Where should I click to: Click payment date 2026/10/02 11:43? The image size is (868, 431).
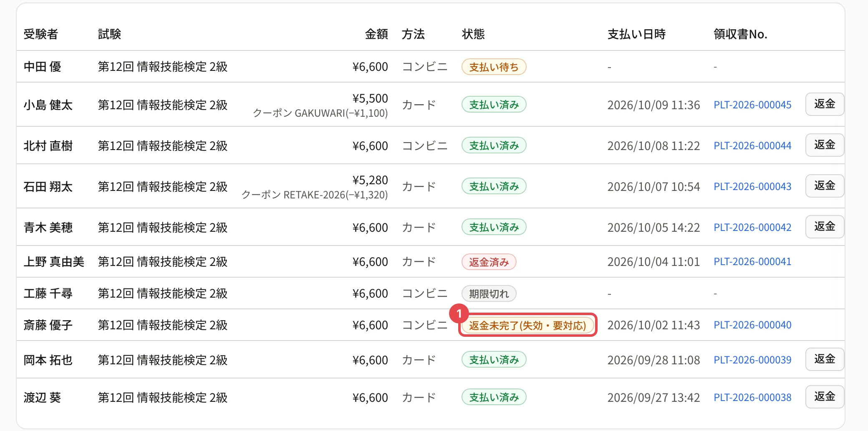[654, 325]
